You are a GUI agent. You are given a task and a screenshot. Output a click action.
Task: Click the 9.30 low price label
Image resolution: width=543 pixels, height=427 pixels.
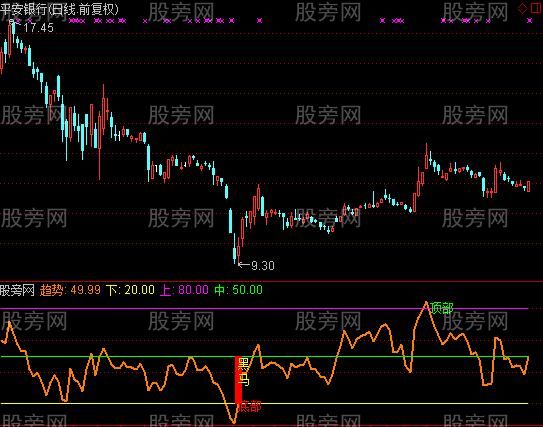(x=262, y=266)
